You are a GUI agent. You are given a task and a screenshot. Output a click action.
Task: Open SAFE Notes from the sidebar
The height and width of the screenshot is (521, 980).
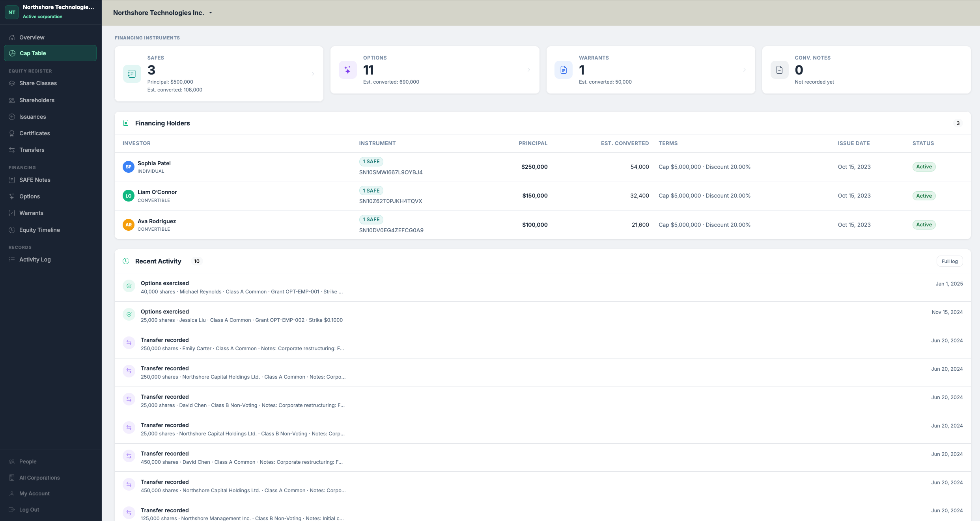35,180
